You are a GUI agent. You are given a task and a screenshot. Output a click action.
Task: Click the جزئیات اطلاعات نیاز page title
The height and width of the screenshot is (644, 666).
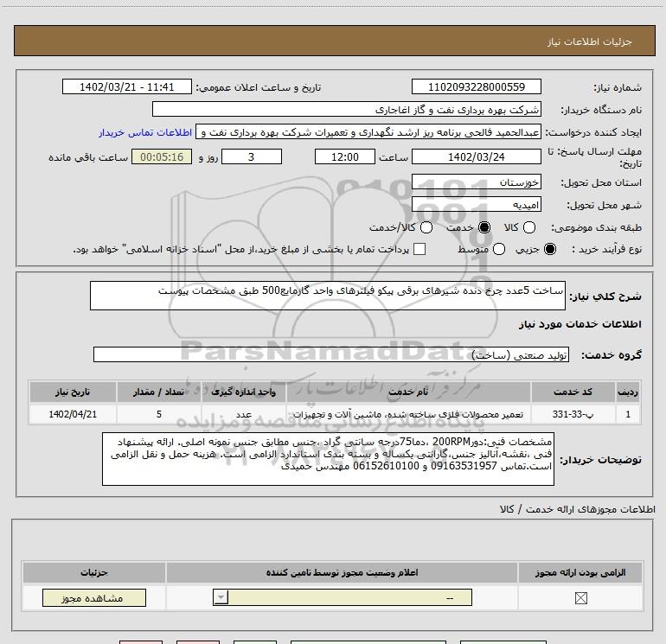(590, 41)
